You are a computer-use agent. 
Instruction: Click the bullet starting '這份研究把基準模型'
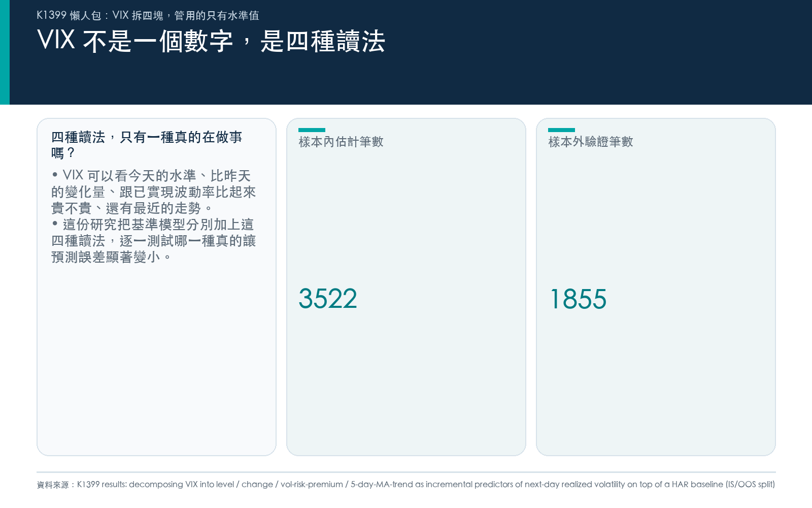[153, 241]
